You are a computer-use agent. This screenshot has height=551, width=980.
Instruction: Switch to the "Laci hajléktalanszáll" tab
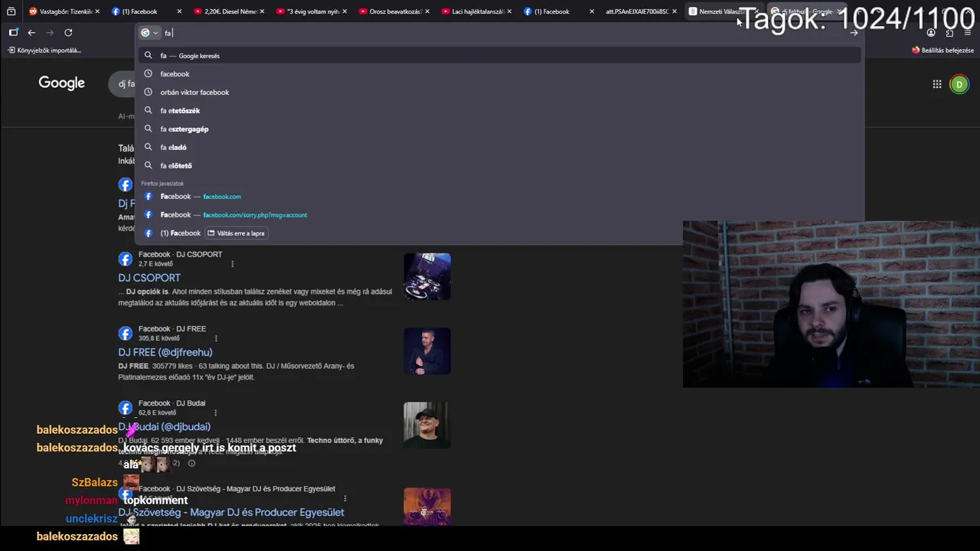click(476, 11)
